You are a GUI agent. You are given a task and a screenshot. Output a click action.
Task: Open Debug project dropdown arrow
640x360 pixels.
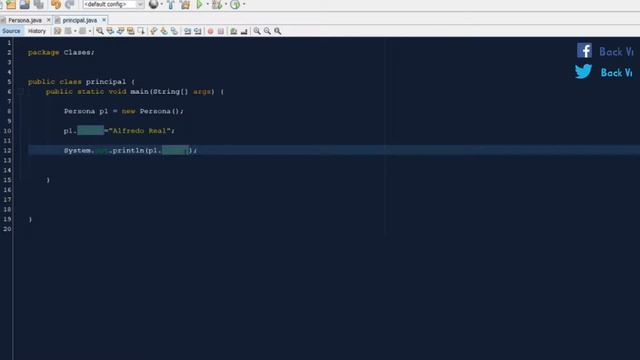(x=226, y=4)
